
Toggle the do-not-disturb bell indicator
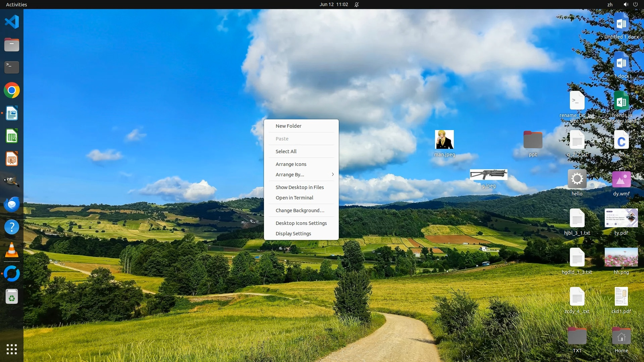[357, 4]
